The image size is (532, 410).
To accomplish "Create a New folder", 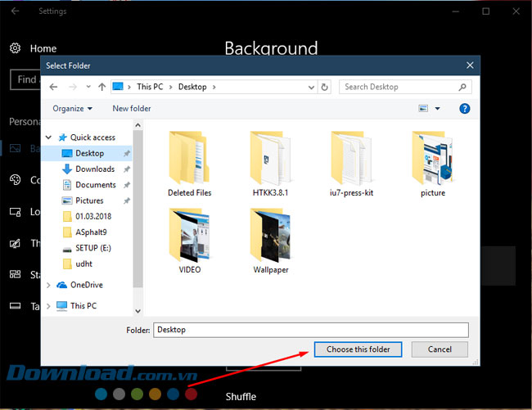I will [x=132, y=109].
